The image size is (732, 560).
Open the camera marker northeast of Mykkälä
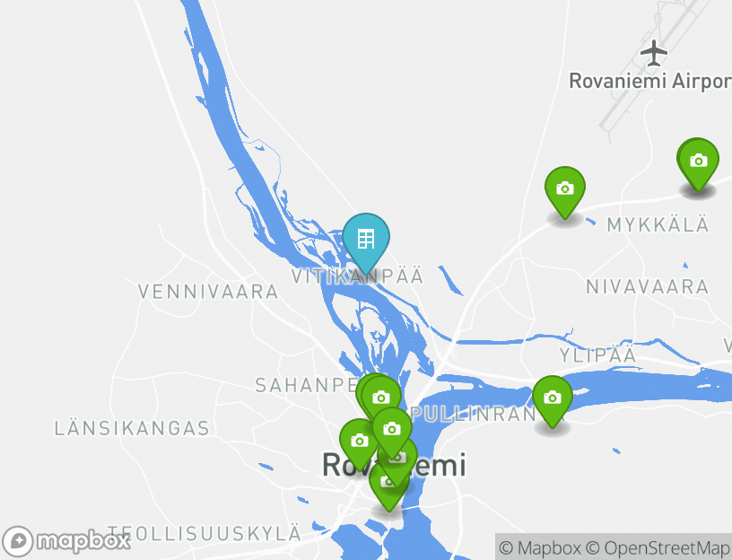(699, 163)
